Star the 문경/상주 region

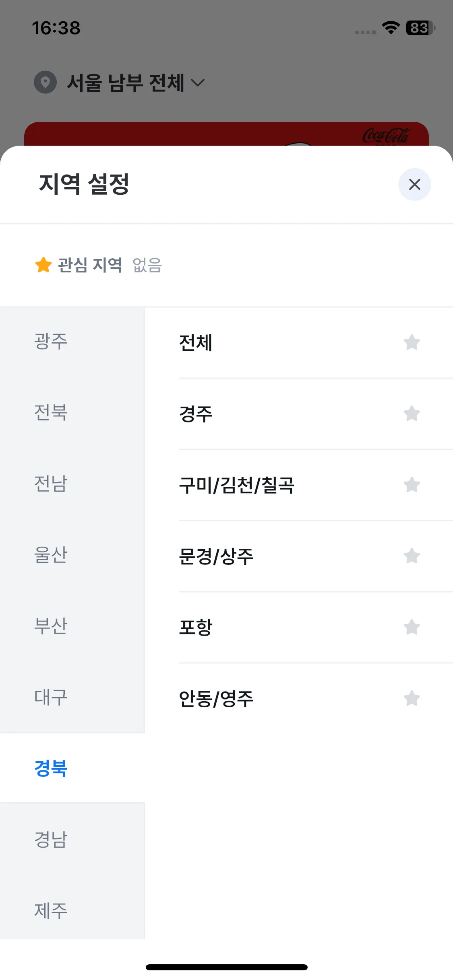pos(412,556)
